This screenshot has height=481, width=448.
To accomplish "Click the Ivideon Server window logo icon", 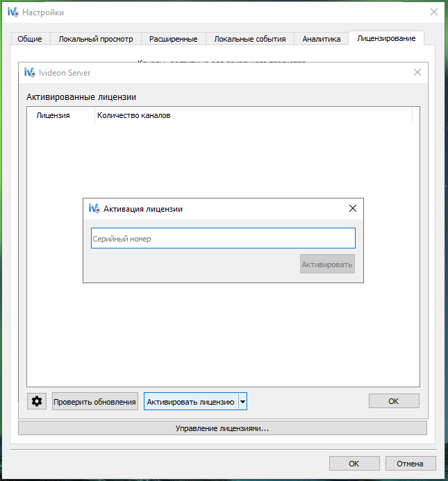I will [x=29, y=73].
